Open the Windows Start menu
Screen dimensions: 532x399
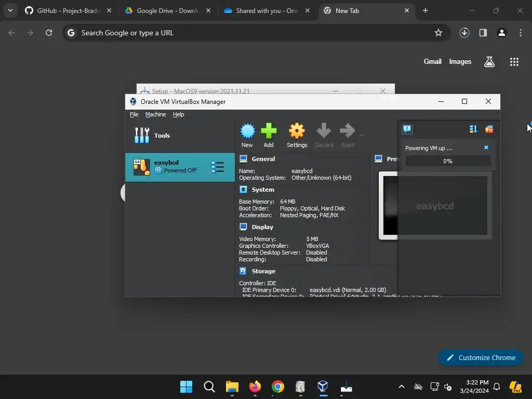point(187,387)
